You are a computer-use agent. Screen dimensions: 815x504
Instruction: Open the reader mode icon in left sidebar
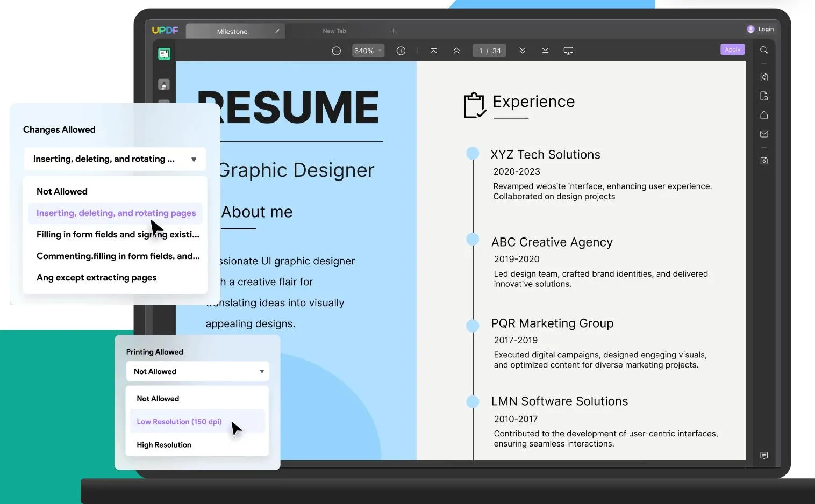164,54
